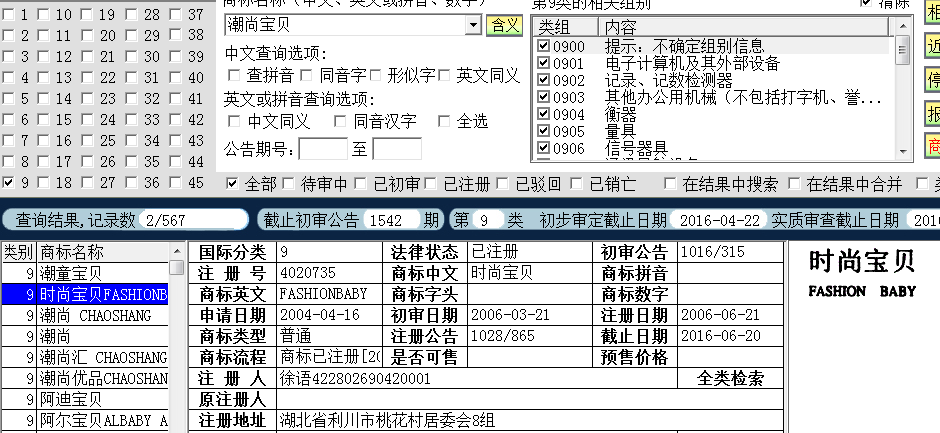The height and width of the screenshot is (433, 940).
Task: Click the 时尚宝贝 FASHION BABY trademark image
Action: [x=861, y=274]
